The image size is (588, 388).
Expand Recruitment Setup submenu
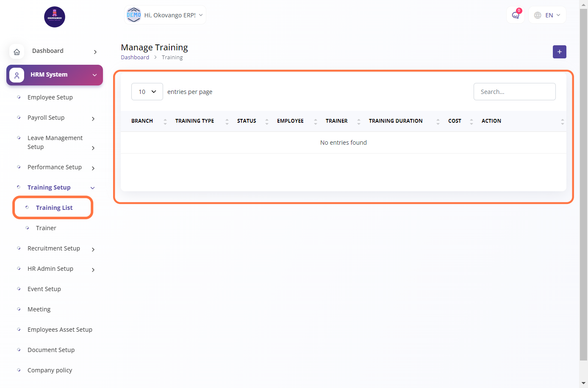(93, 249)
